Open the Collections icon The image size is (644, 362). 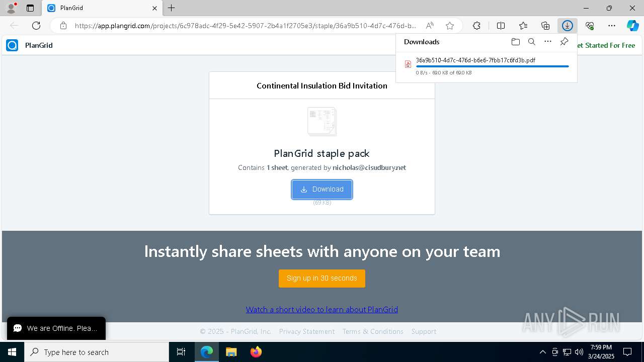tap(545, 26)
